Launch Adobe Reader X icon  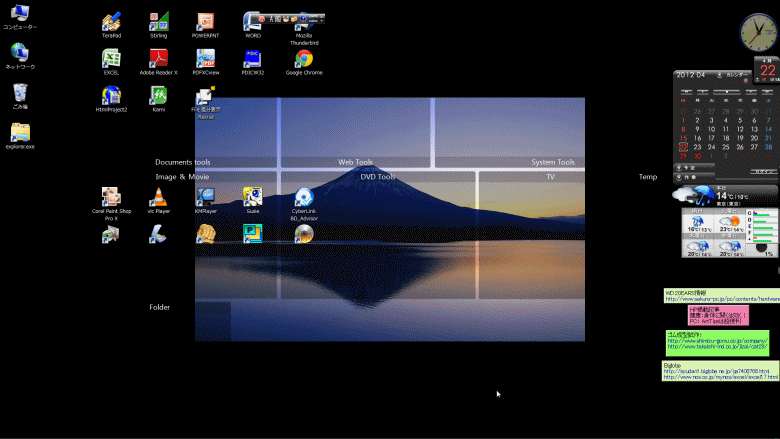coord(158,59)
